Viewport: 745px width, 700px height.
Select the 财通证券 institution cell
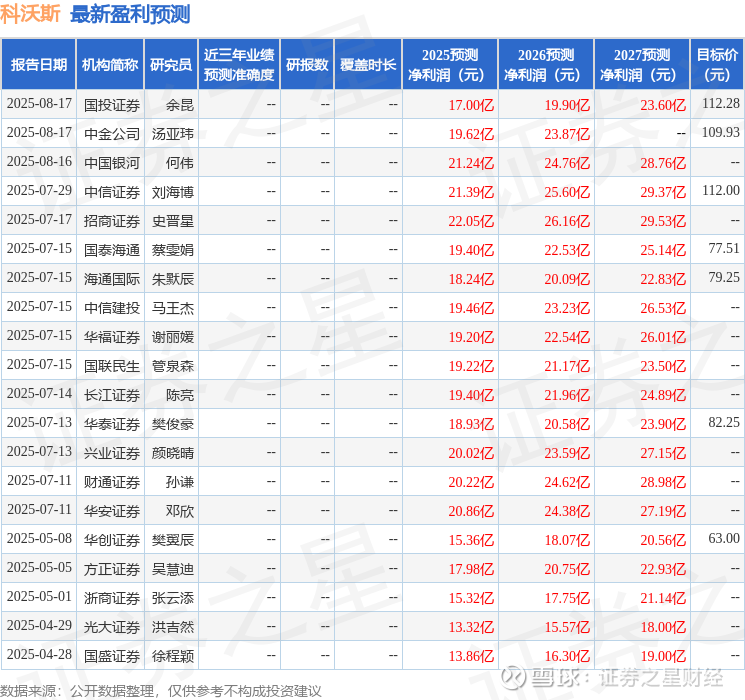pyautogui.click(x=112, y=481)
